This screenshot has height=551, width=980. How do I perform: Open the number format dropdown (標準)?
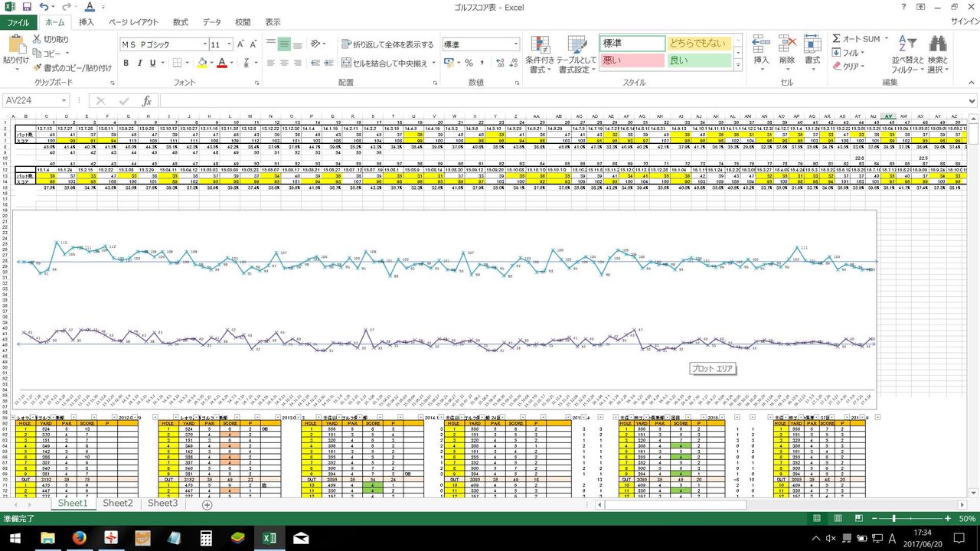coord(516,44)
